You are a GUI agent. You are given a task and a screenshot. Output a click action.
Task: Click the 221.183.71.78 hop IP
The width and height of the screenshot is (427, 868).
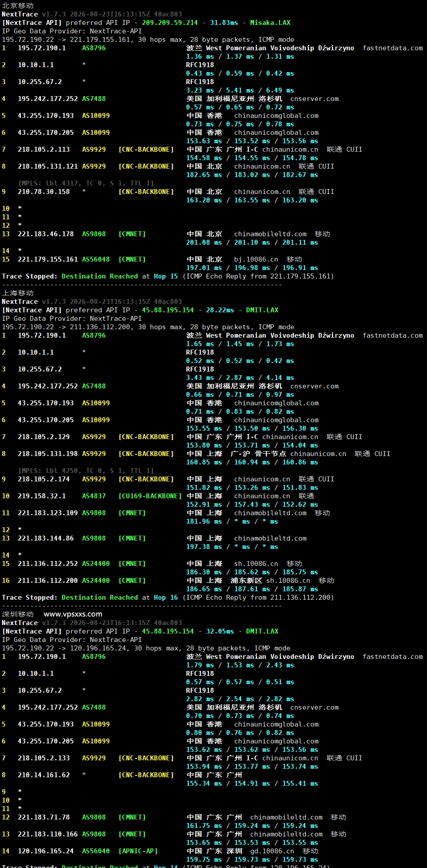(44, 817)
